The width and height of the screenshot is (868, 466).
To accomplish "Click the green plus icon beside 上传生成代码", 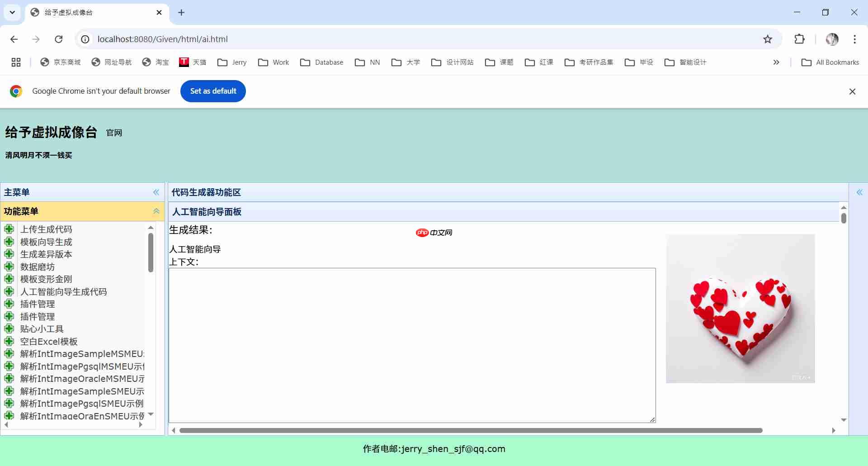I will pos(9,229).
